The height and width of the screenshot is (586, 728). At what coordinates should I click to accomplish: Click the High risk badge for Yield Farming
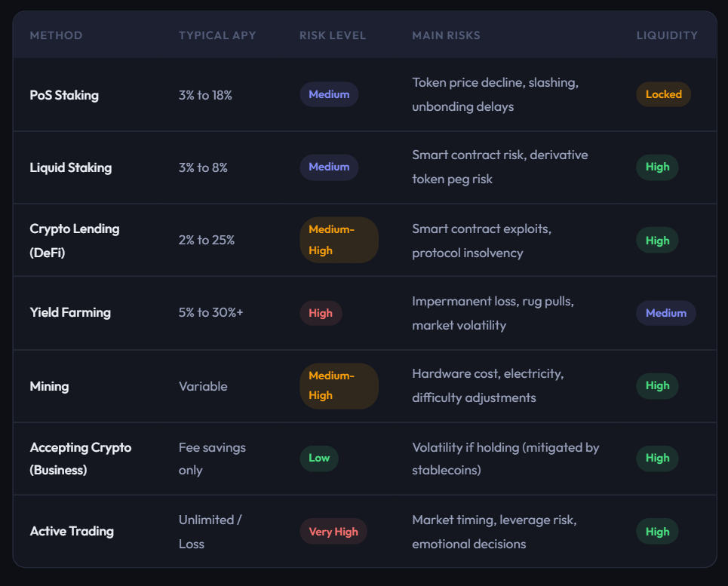coord(321,312)
